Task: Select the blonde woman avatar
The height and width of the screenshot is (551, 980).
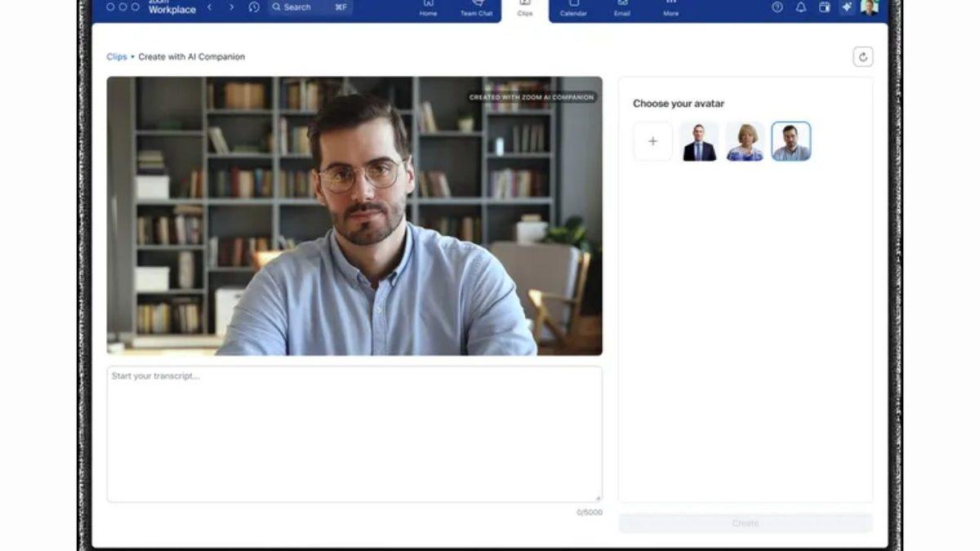Action: pyautogui.click(x=745, y=141)
